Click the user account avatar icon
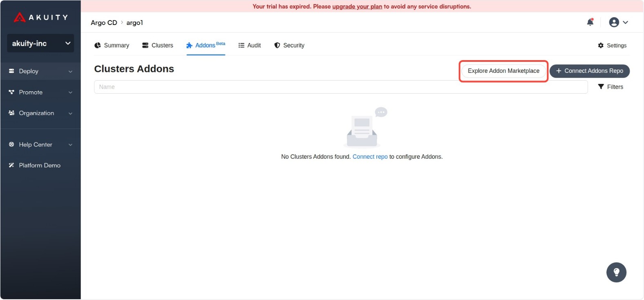This screenshot has height=300, width=644. click(614, 22)
